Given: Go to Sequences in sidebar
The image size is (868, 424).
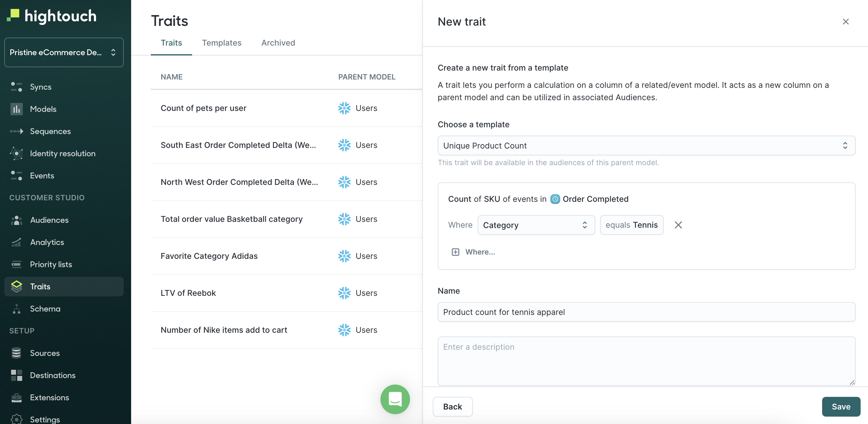Looking at the screenshot, I should point(64,131).
